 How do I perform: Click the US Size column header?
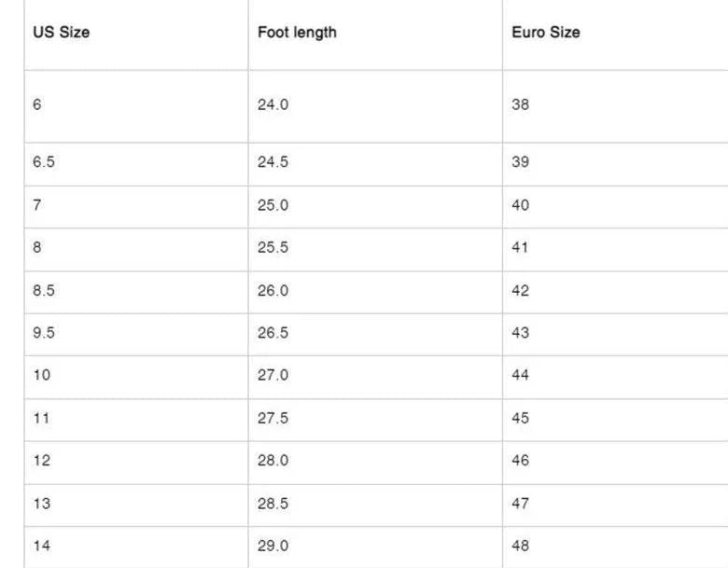(x=62, y=33)
